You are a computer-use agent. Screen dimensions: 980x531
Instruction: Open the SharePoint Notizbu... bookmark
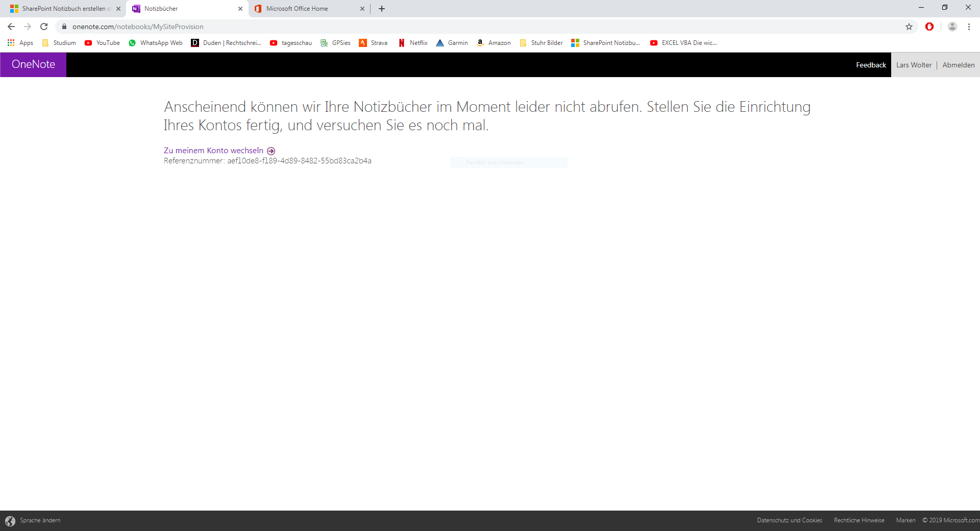click(606, 43)
